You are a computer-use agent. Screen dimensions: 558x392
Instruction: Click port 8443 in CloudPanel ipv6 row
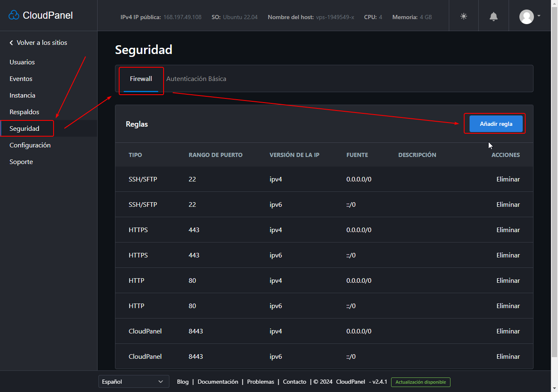pos(196,357)
